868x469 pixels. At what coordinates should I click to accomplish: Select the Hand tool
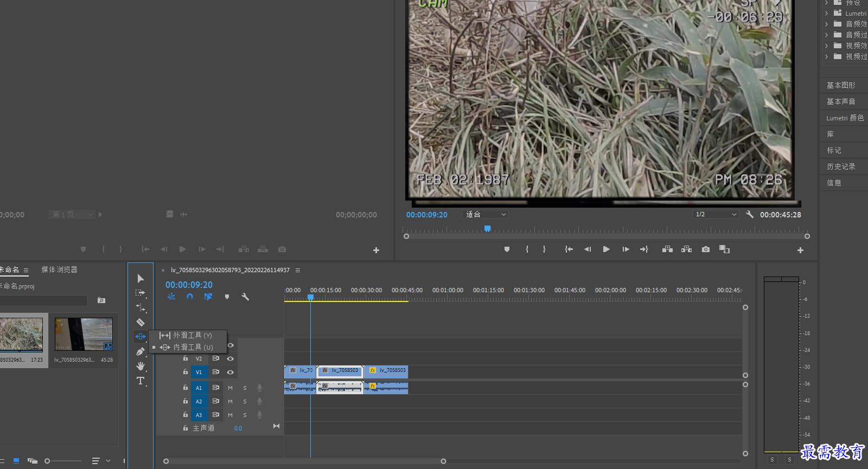coord(141,366)
